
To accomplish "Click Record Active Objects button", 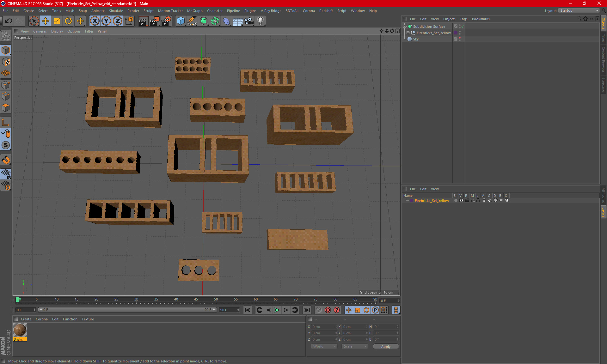I will tap(319, 310).
